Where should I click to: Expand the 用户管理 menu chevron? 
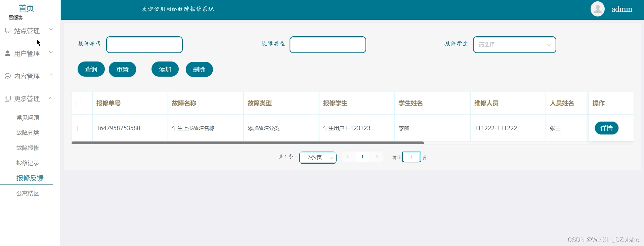(51, 52)
